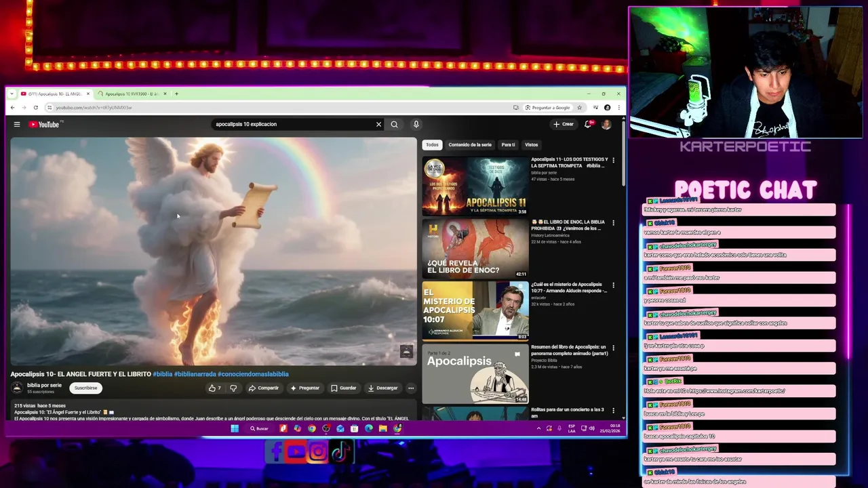Open a new Chrome tab
The image size is (868, 488).
pyautogui.click(x=176, y=94)
